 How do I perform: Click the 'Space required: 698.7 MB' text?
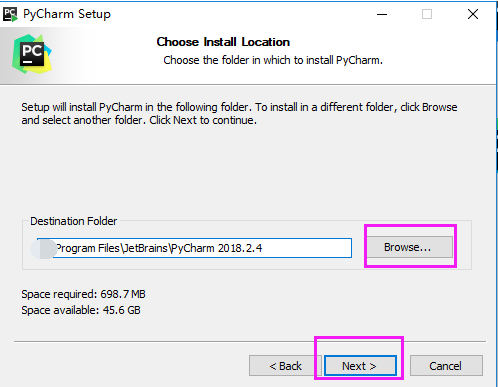pyautogui.click(x=84, y=294)
